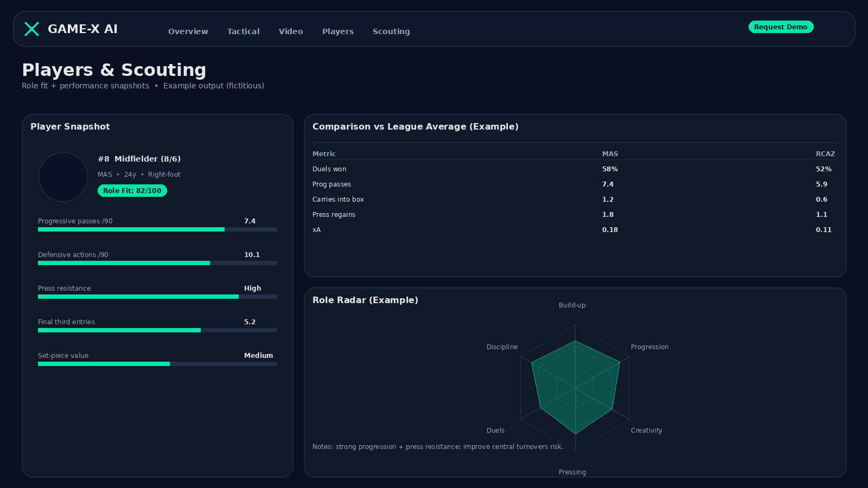Select the Press resistance bar
The width and height of the screenshot is (868, 488).
pos(157,297)
